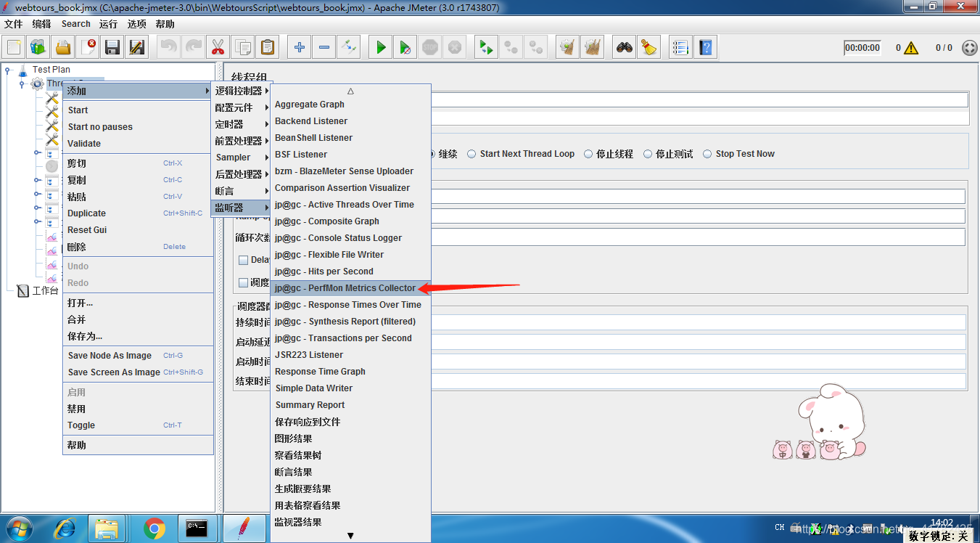Click the thread group name input field
This screenshot has height=543, width=980.
point(699,99)
